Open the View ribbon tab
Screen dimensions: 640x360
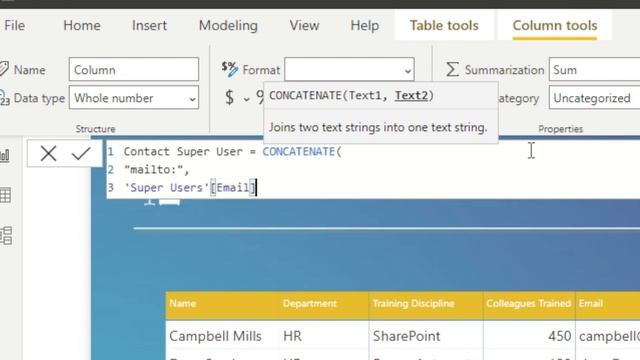pos(304,25)
